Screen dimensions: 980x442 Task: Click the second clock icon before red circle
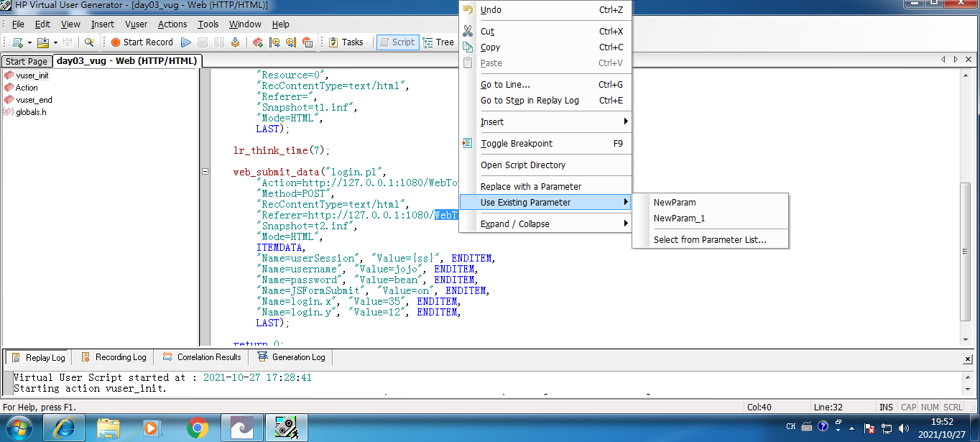291,42
